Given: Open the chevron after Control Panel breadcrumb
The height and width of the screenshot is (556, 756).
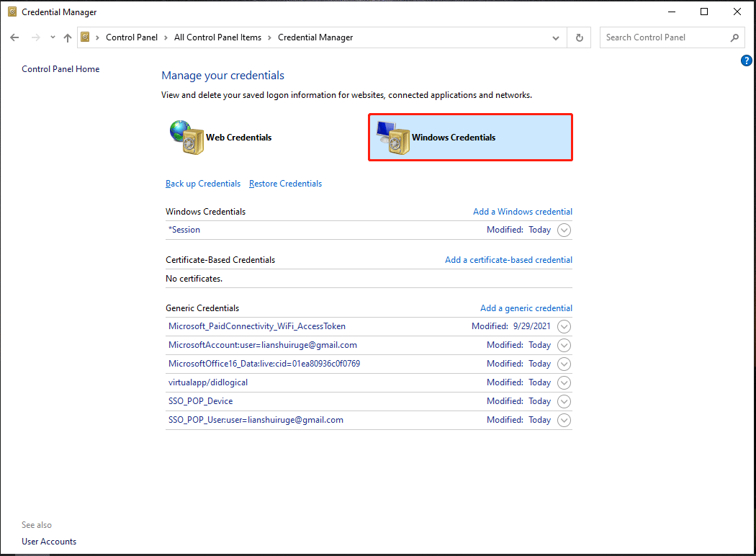Looking at the screenshot, I should (x=166, y=37).
